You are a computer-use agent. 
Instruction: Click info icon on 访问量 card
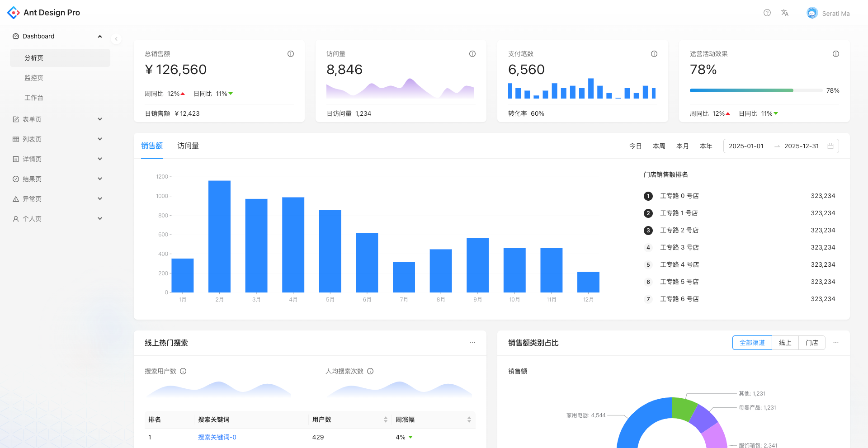coord(472,54)
